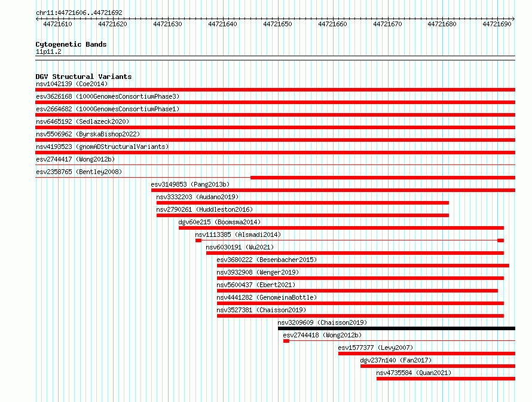This screenshot has height=402, width=532.
Task: Click ruler position 44721650
Action: tap(277, 24)
